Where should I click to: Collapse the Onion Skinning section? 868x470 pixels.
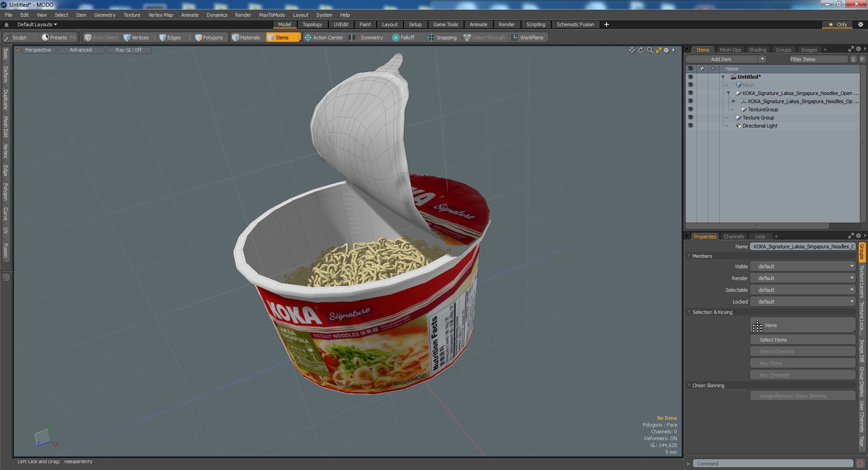click(689, 385)
